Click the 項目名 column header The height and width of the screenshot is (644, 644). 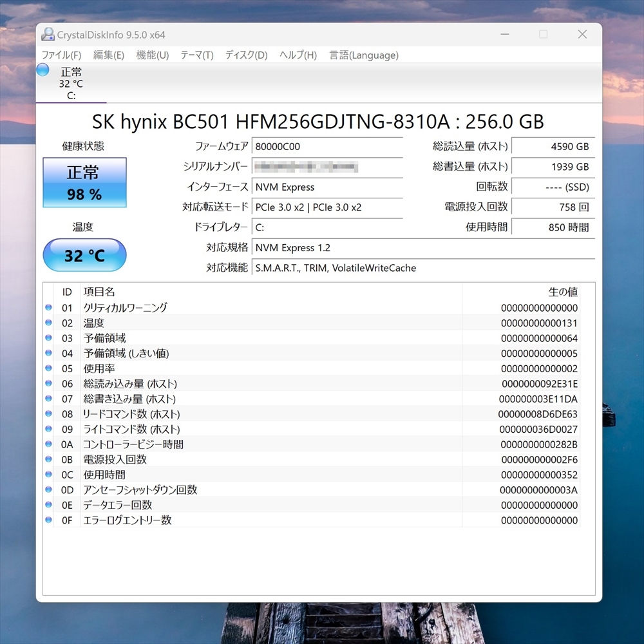click(x=271, y=292)
